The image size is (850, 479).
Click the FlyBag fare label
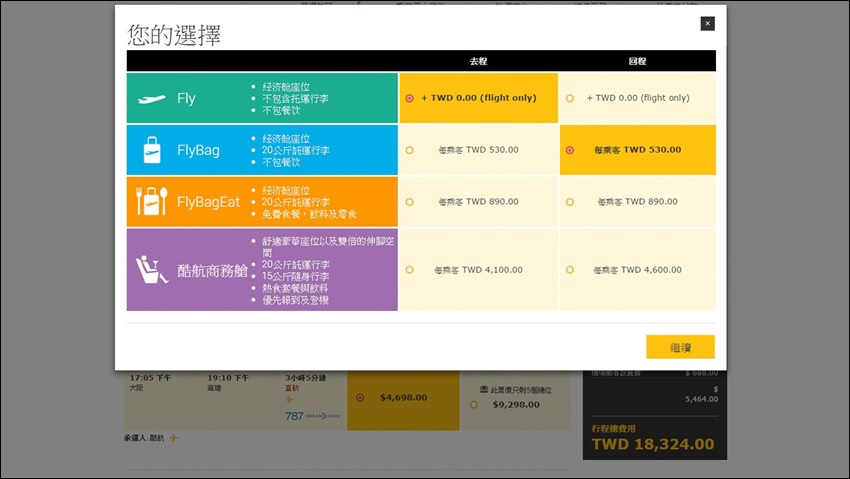coord(198,150)
